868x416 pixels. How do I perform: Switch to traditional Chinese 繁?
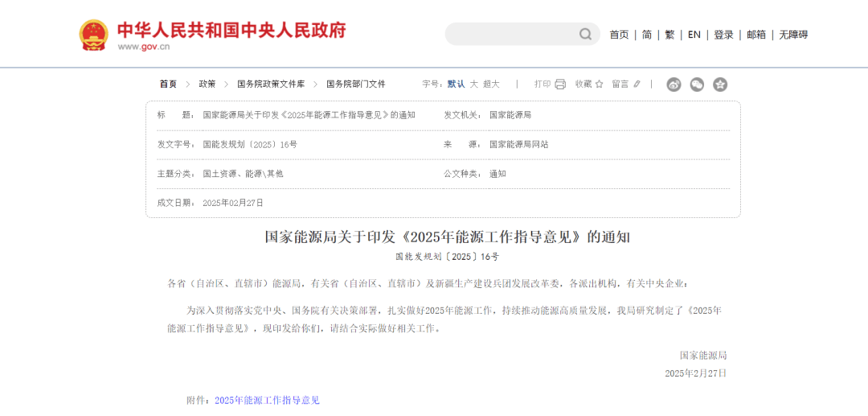(669, 35)
